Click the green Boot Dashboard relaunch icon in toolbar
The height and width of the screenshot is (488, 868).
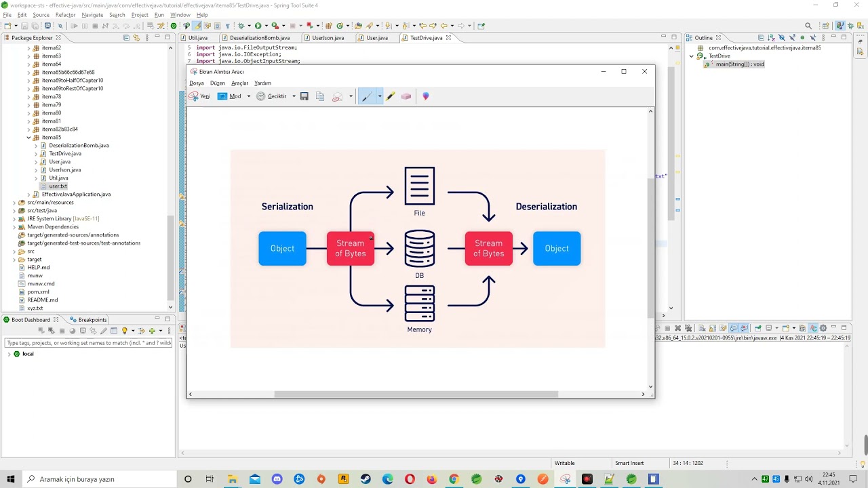point(174,26)
